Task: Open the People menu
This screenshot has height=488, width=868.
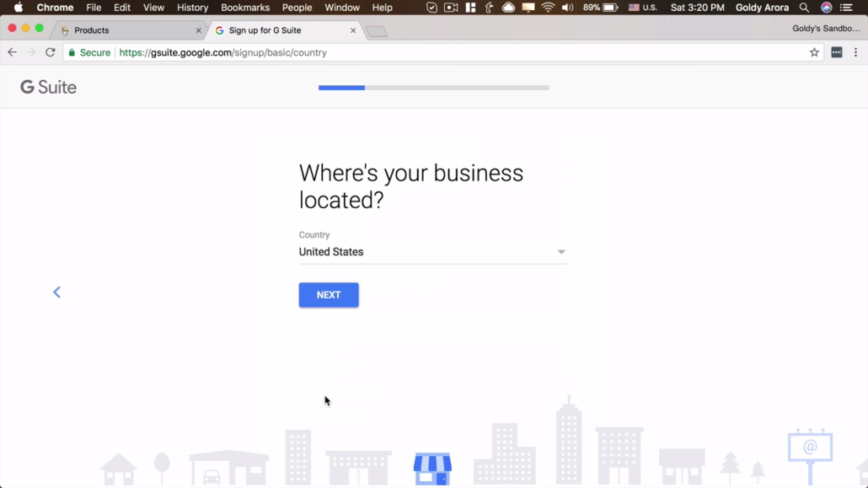Action: pos(297,8)
